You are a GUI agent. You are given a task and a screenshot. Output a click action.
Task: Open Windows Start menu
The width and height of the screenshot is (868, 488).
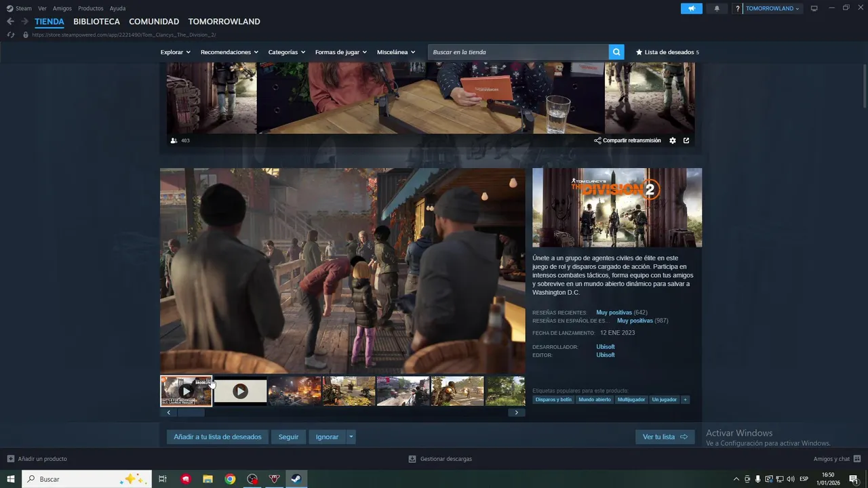point(11,479)
